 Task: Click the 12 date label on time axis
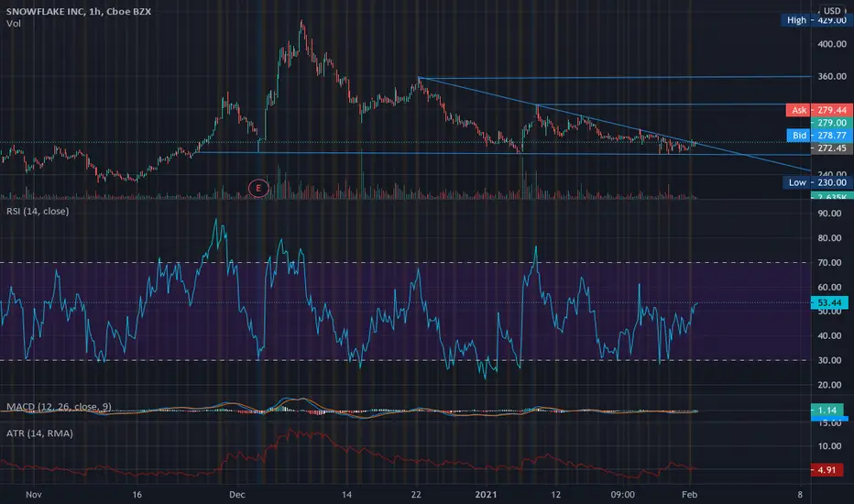[555, 495]
